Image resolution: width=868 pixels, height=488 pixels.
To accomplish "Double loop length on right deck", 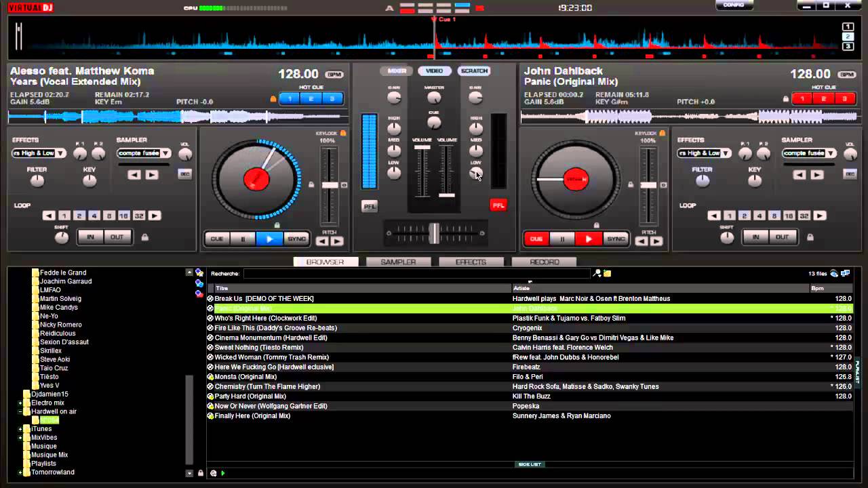I will tap(820, 216).
